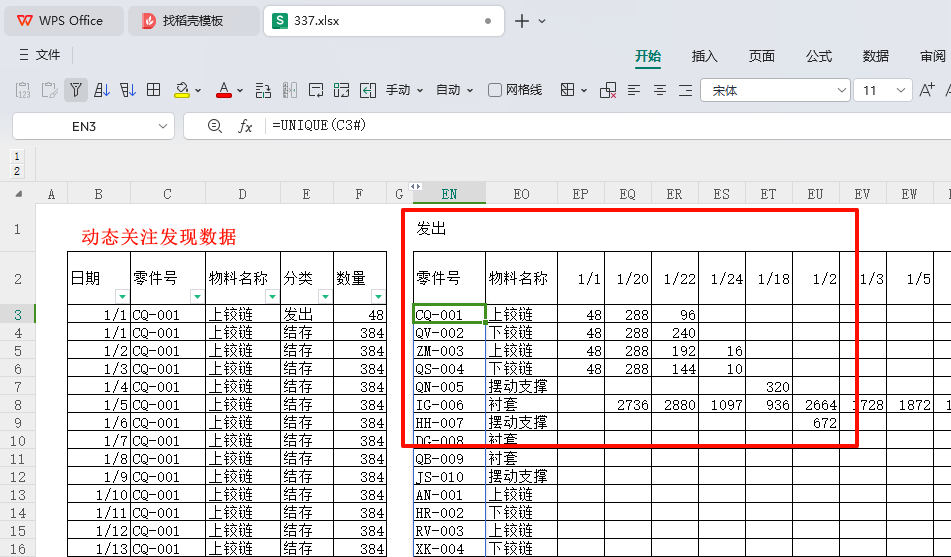This screenshot has width=951, height=557.
Task: Click the hidden columns expand arrows near G
Action: (415, 186)
